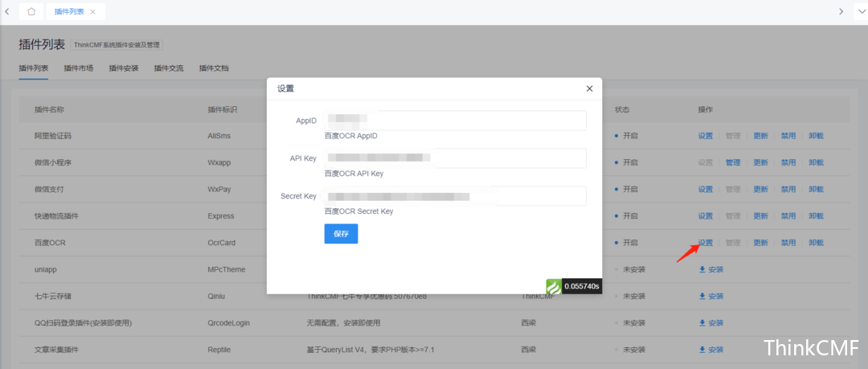
Task: Click 禁用 for 百度OCR plugin
Action: click(788, 243)
